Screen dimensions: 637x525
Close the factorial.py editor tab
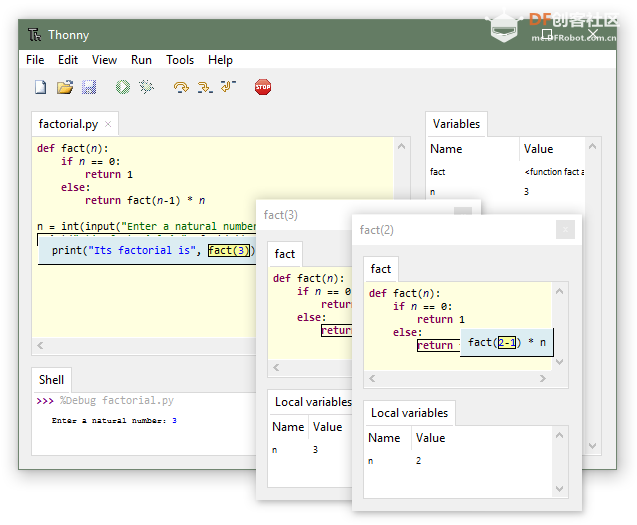pos(108,125)
